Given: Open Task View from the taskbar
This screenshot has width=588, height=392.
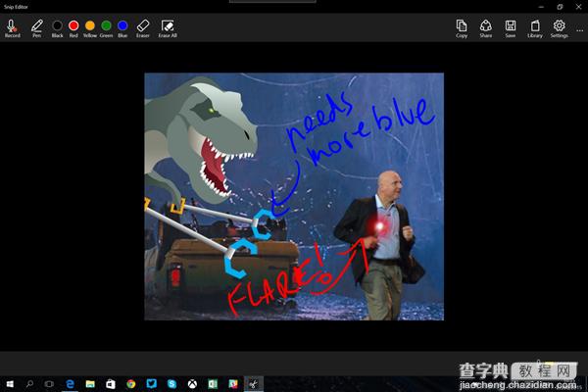Looking at the screenshot, I should pos(49,384).
